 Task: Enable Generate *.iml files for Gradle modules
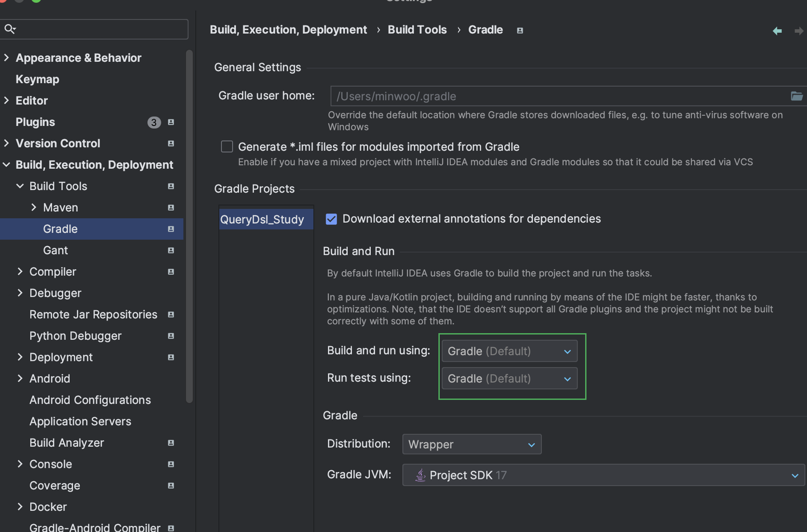(227, 146)
